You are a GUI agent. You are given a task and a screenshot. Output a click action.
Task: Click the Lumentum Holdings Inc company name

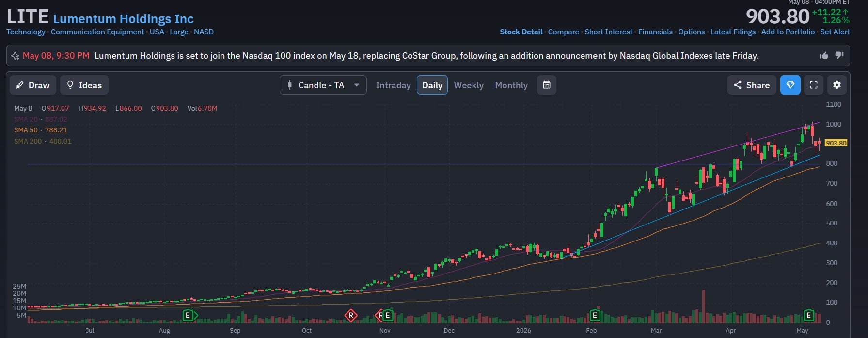(123, 19)
